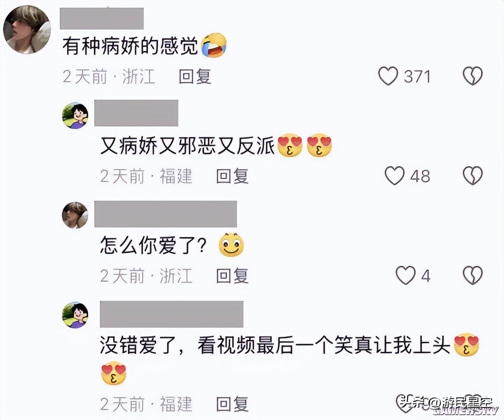Dislike the top 有种病娇的感觉 comment
This screenshot has width=504, height=420.
(x=472, y=76)
